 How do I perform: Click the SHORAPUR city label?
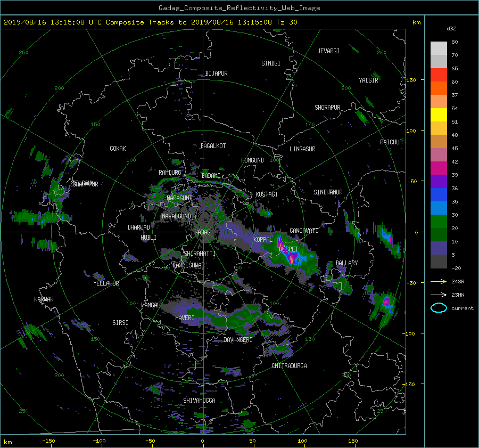tap(327, 108)
